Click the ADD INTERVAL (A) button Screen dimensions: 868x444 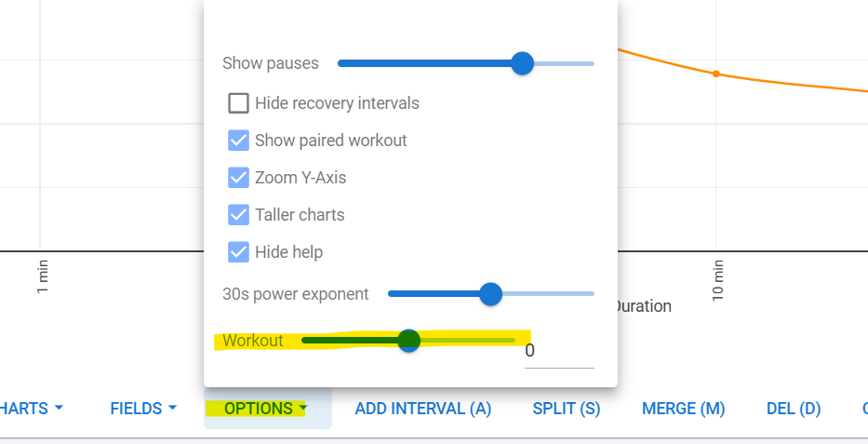(x=423, y=409)
